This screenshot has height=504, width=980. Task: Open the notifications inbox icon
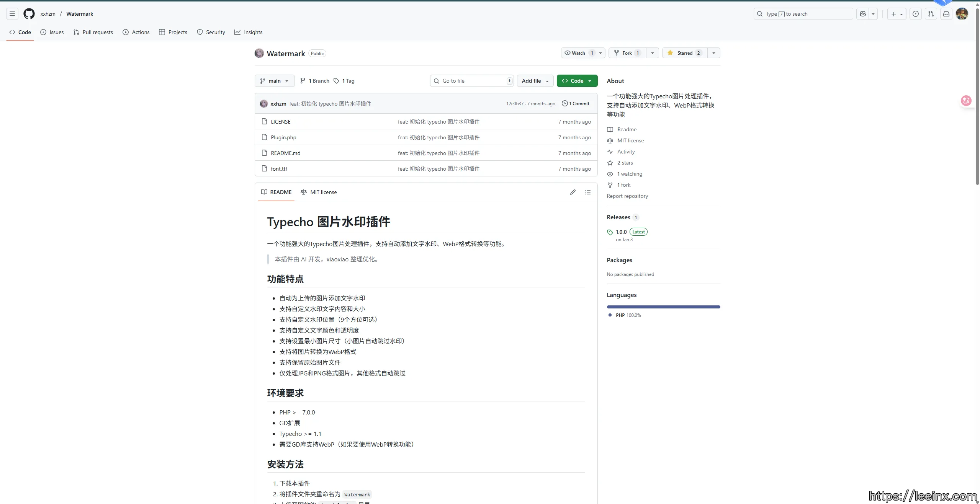point(946,14)
